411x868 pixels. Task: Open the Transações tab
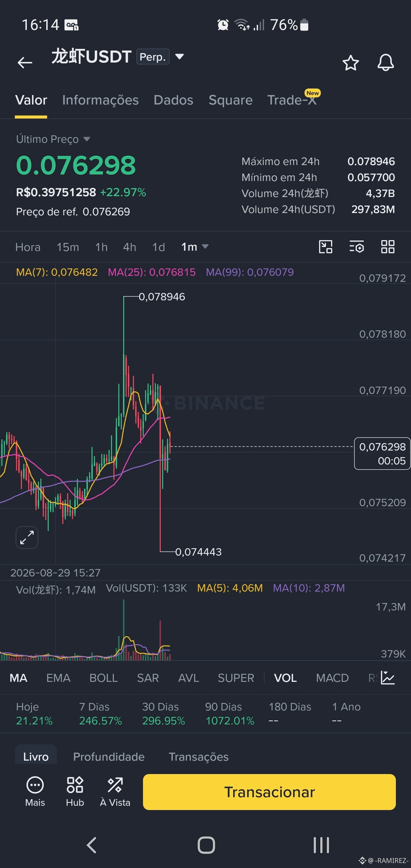(198, 757)
